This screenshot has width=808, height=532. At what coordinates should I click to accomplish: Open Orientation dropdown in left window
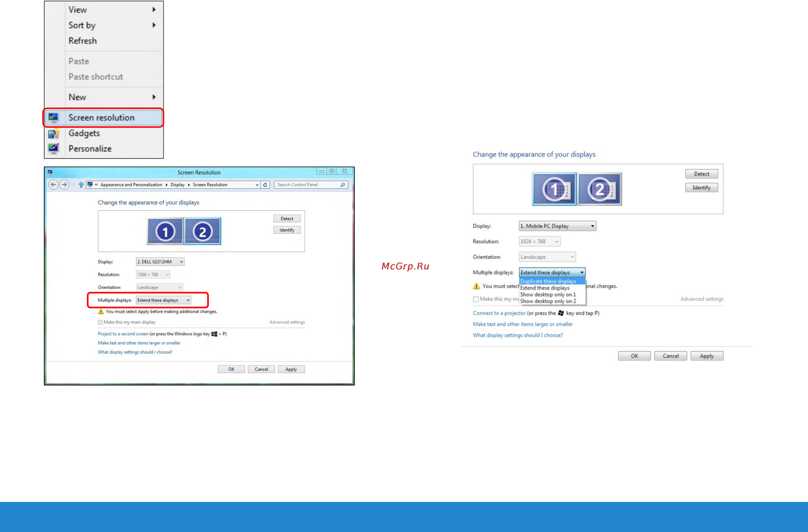(160, 287)
